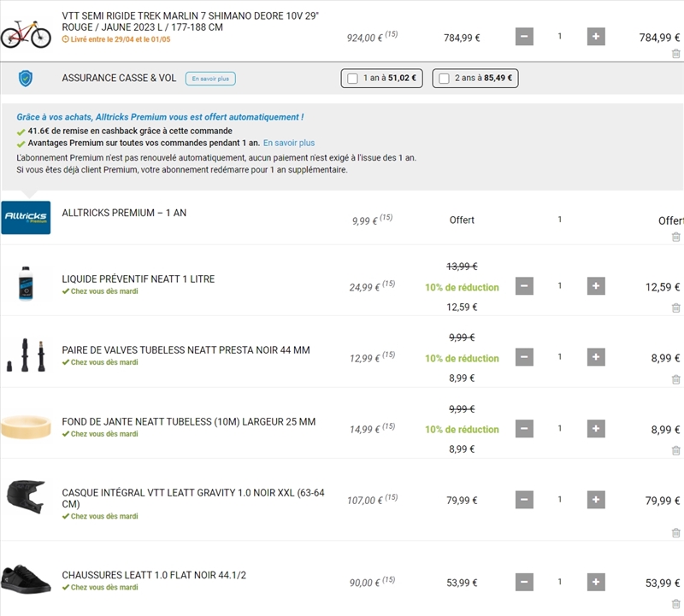
Task: Open En savoir plus link about Premium
Action: click(289, 143)
